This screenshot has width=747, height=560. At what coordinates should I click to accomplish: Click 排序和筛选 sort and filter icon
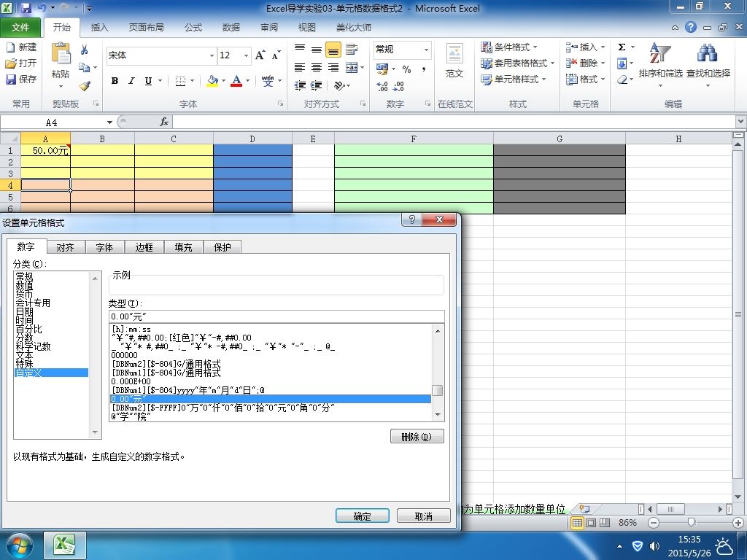coord(660,54)
